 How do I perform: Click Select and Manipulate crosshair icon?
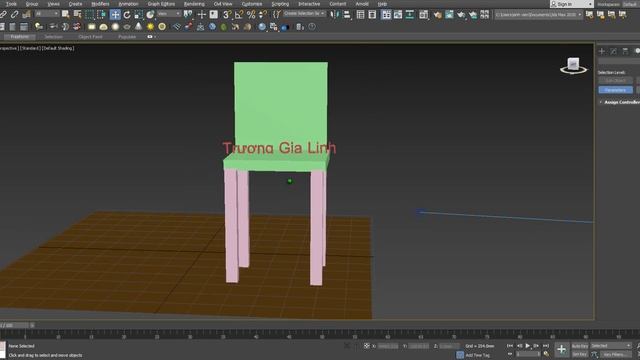201,15
